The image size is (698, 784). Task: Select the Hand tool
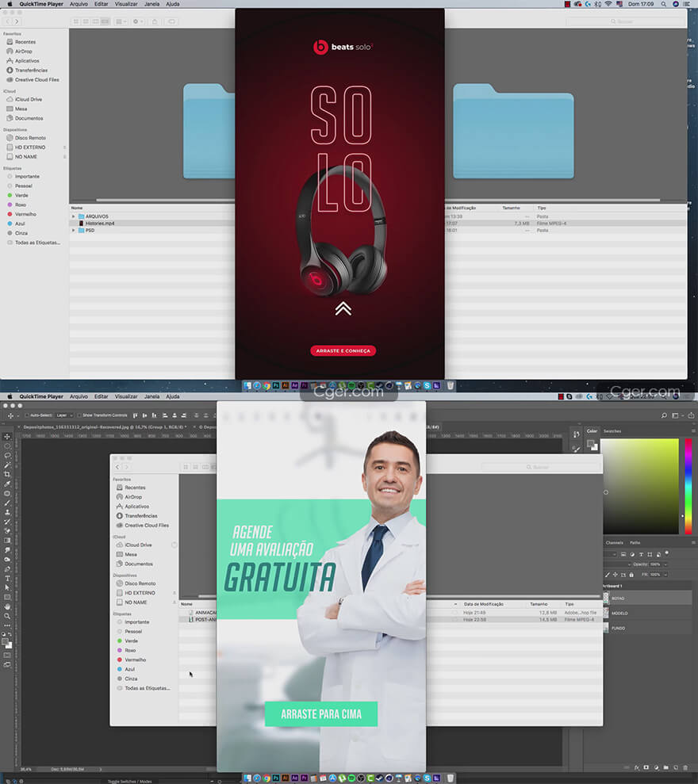click(7, 606)
